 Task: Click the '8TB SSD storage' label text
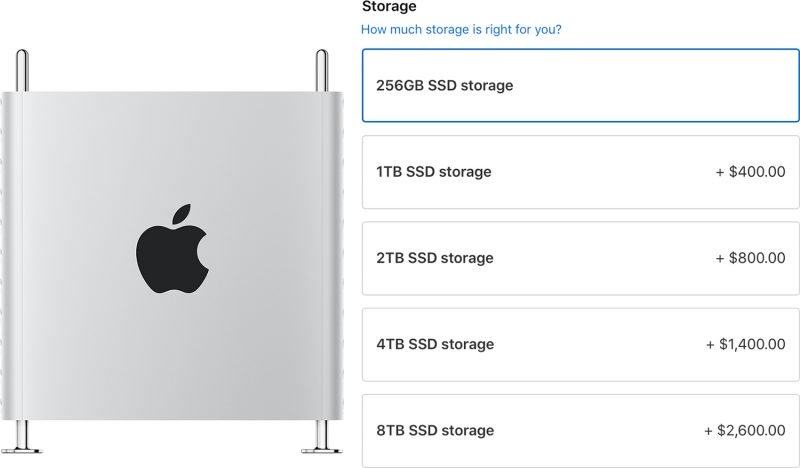[x=435, y=431]
